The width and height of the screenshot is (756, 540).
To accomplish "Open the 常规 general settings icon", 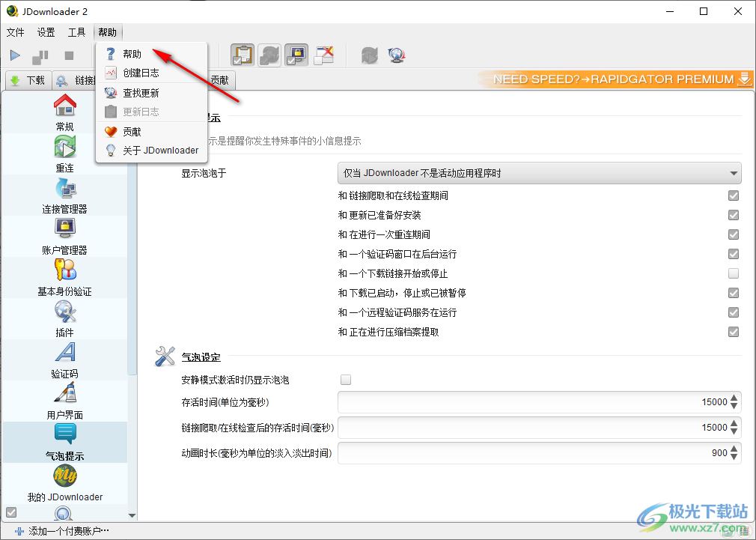I will 64,105.
